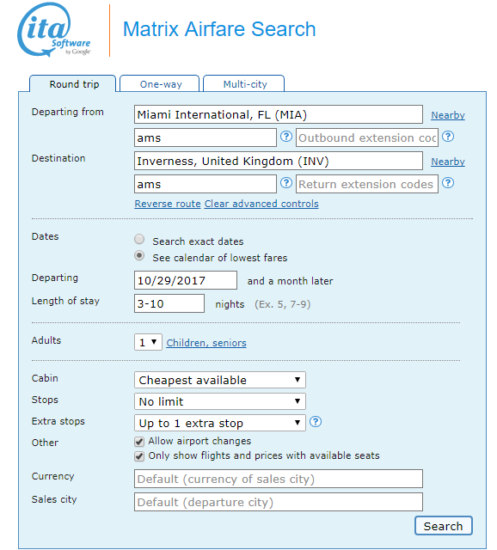Open help icon beside outbound extension codes
497x550 pixels.
point(448,136)
